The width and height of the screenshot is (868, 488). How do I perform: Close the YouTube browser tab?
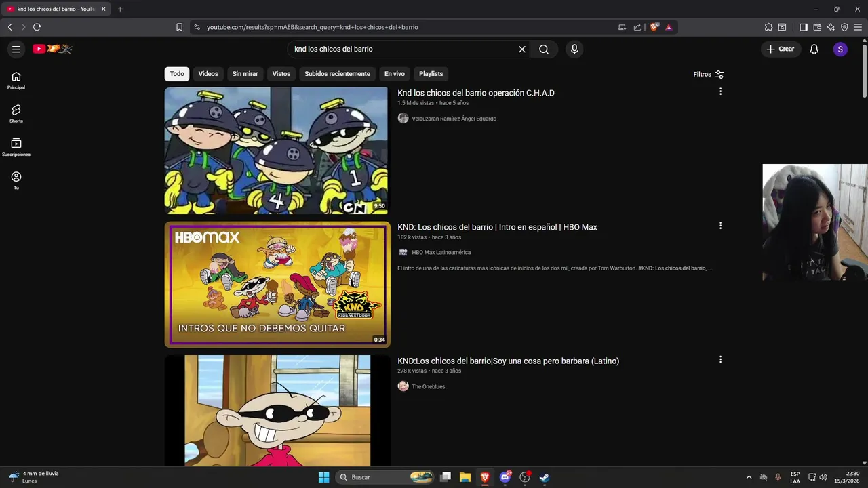click(103, 9)
